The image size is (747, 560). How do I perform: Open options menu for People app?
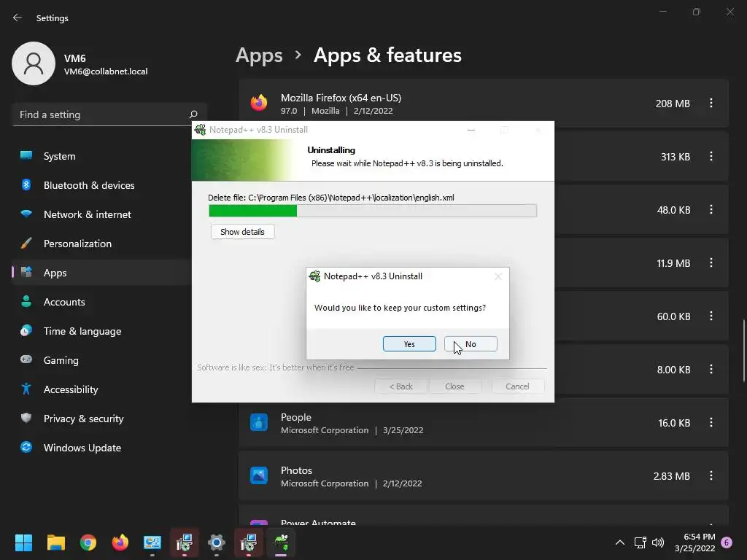(711, 422)
